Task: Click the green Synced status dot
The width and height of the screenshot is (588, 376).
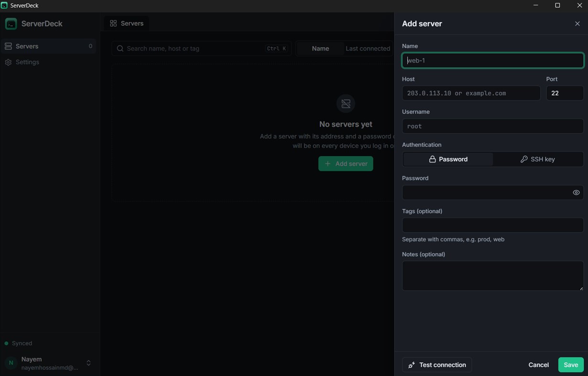Action: click(x=7, y=343)
